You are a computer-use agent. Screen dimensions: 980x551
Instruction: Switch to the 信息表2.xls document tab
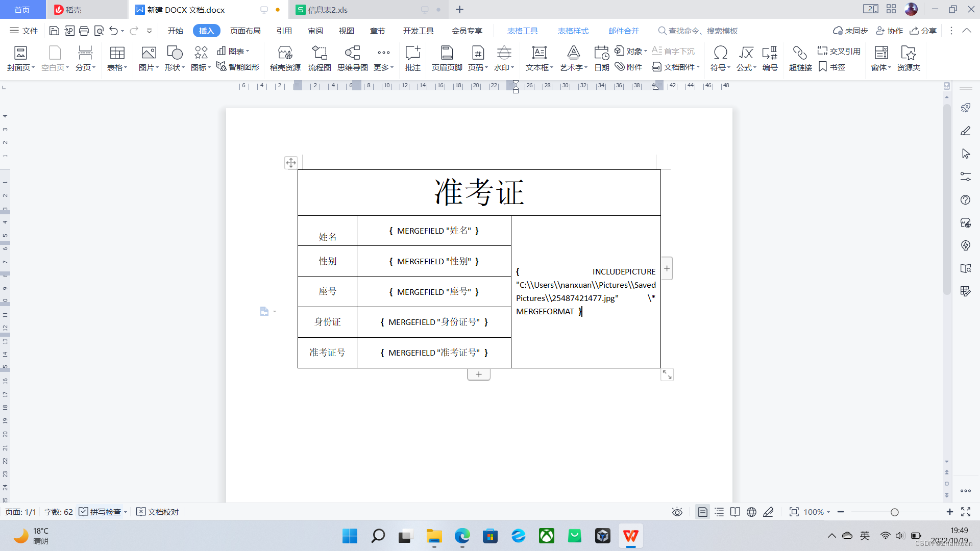point(328,10)
